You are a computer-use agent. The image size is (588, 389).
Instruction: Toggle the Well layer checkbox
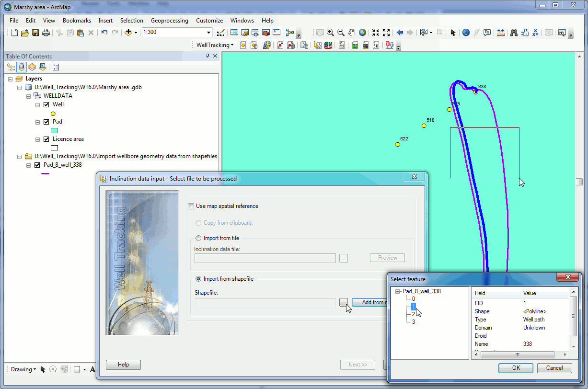tap(46, 104)
